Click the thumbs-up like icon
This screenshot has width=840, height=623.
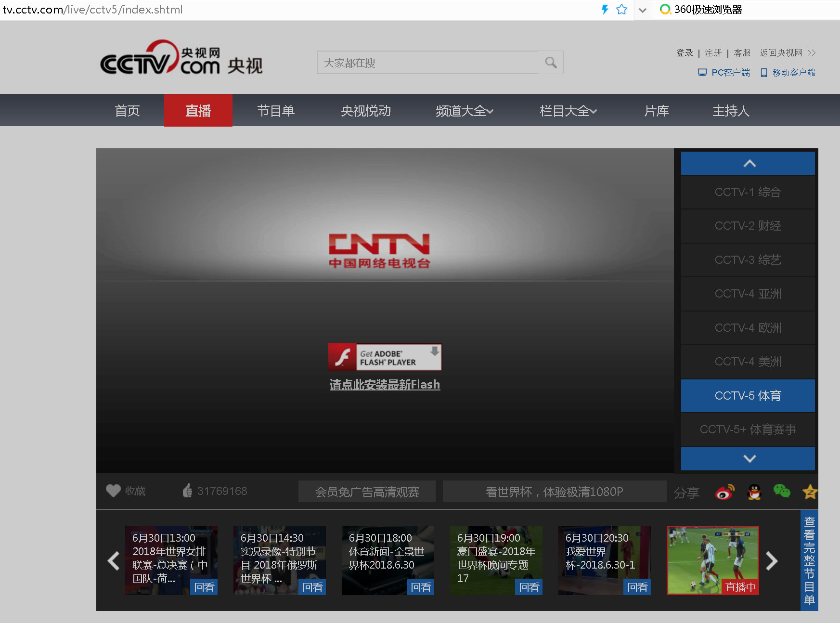(x=187, y=491)
